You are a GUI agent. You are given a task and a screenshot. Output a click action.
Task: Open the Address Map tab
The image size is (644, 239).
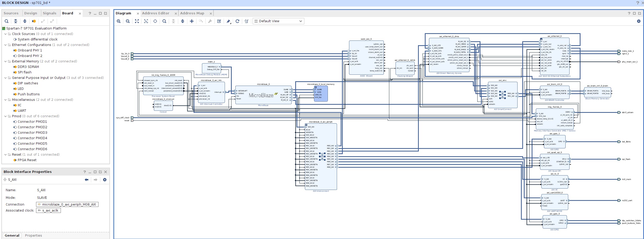[192, 13]
